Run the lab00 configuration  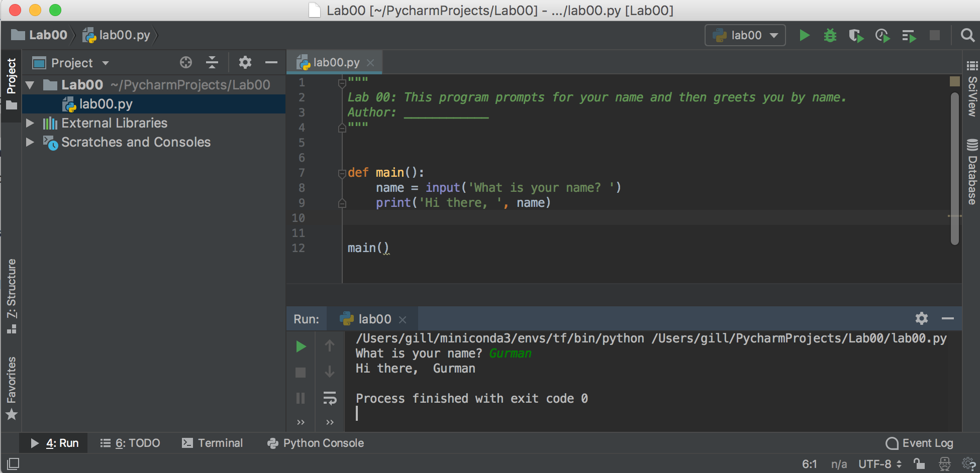point(805,35)
